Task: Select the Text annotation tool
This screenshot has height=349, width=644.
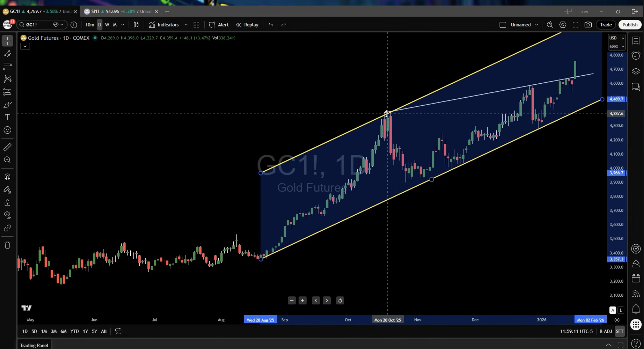Action: (7, 117)
